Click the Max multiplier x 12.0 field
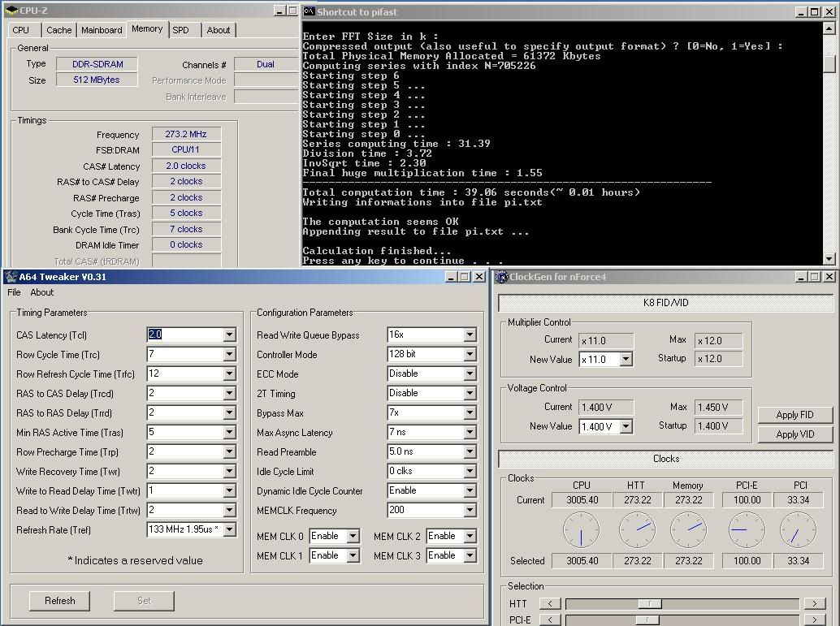 pos(718,340)
